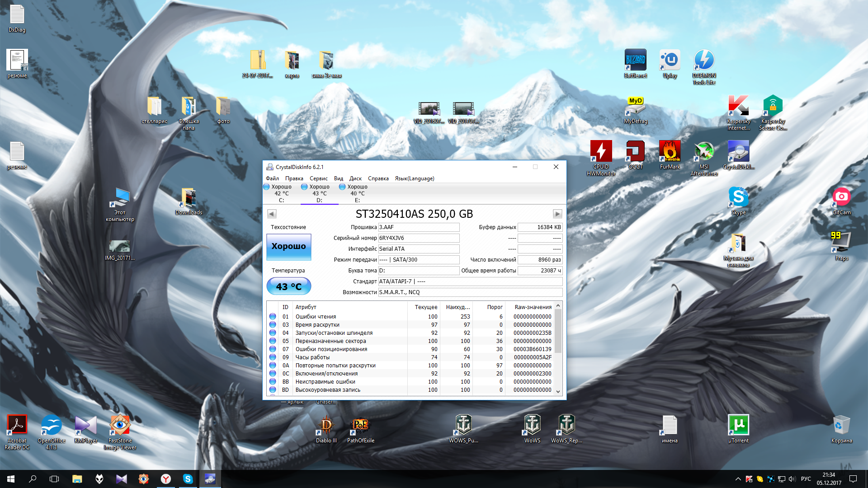Open the Язык(Language) menu
Viewport: 868px width, 488px height.
[414, 178]
